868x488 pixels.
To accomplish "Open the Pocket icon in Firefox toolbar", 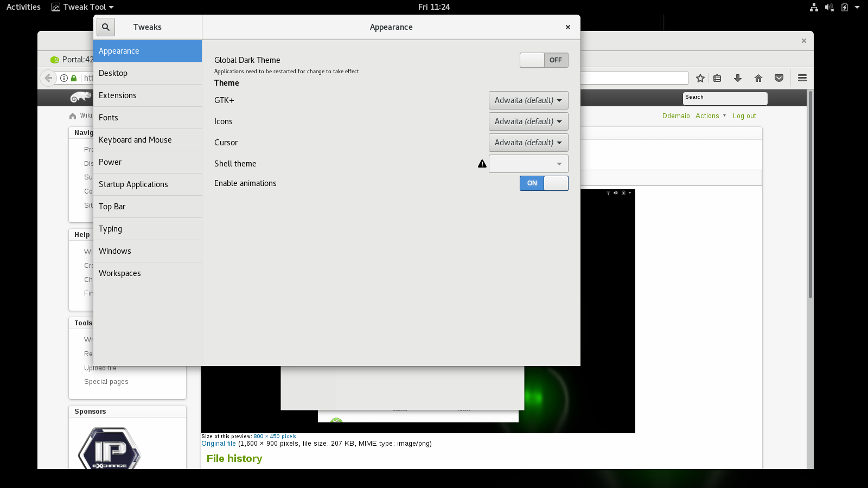I will 779,78.
